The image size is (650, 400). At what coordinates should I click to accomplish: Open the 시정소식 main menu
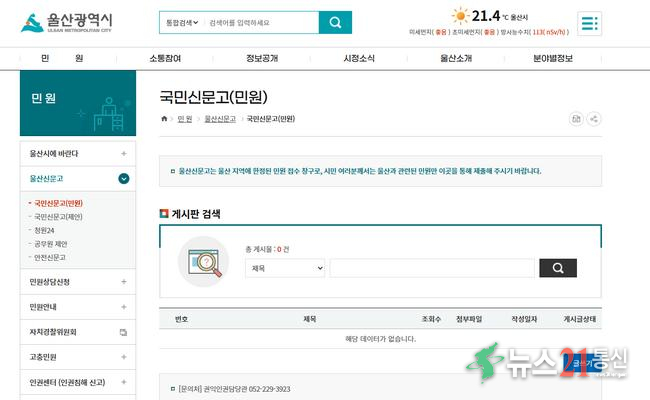coord(359,59)
